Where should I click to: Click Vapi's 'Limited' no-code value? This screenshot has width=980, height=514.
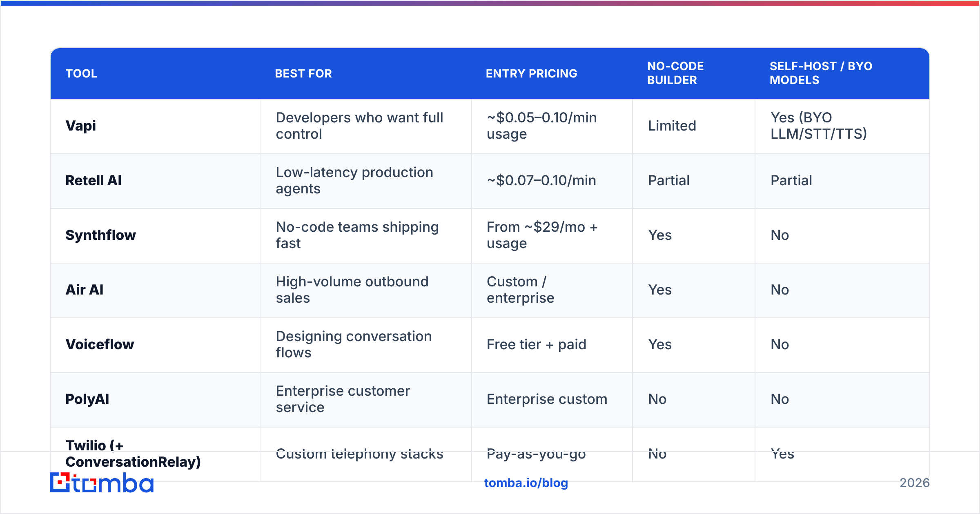tap(672, 126)
